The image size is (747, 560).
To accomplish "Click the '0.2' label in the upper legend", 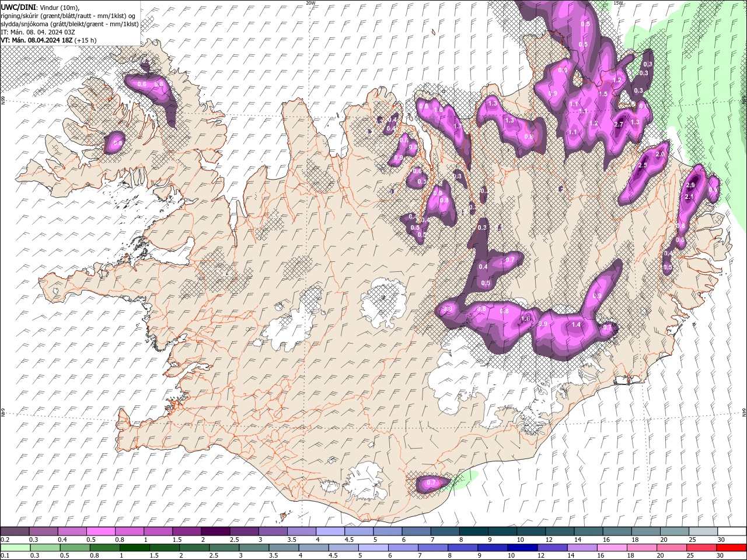I will [5, 540].
